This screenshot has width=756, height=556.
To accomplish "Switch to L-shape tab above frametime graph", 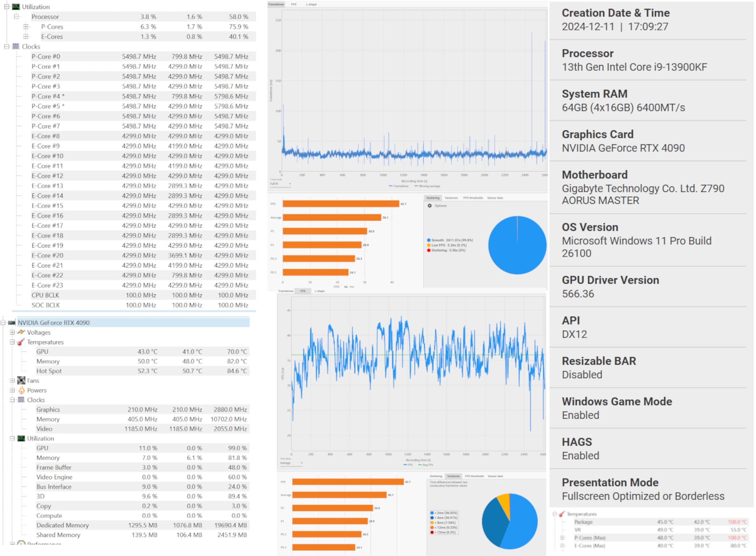I will coord(311,4).
